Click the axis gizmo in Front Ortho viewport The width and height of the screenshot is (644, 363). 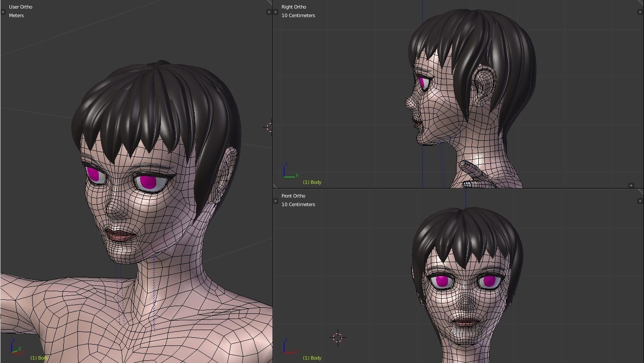click(x=290, y=346)
